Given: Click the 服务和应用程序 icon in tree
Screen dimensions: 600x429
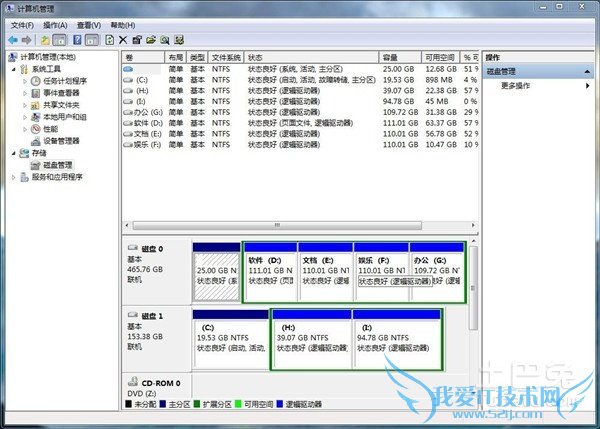Looking at the screenshot, I should (24, 177).
